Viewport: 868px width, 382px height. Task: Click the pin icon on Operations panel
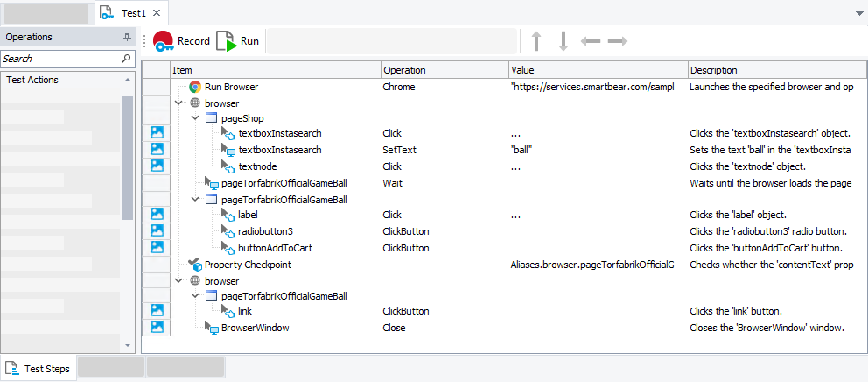[x=127, y=38]
